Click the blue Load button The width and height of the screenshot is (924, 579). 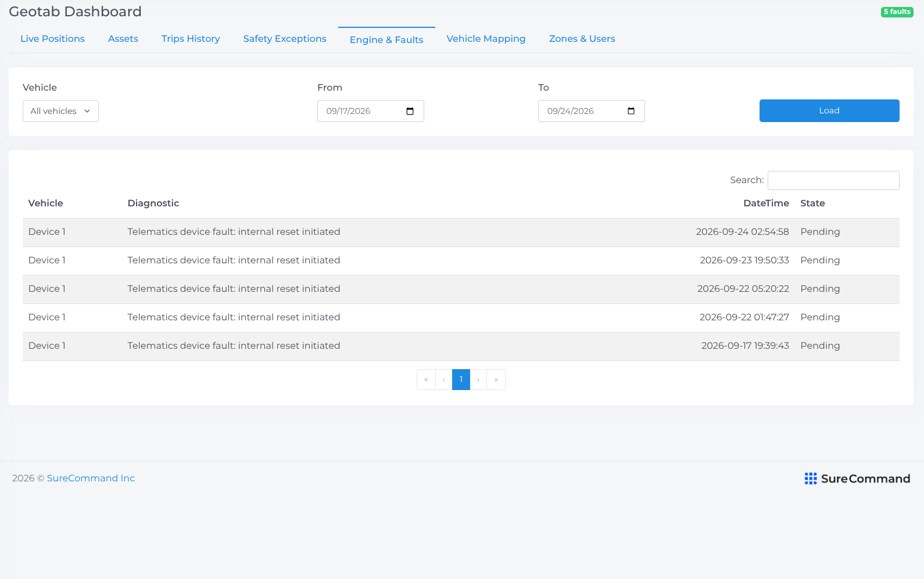pyautogui.click(x=829, y=110)
